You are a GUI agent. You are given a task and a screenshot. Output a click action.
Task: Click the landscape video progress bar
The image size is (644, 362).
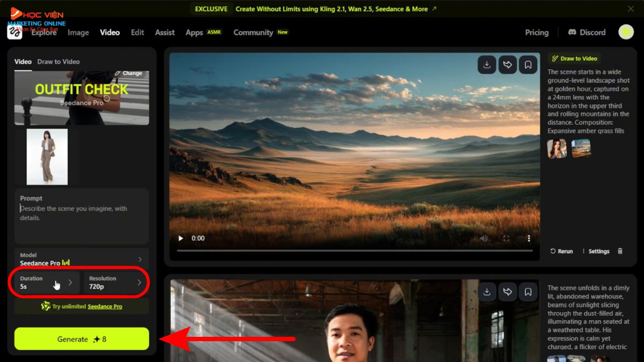point(354,250)
